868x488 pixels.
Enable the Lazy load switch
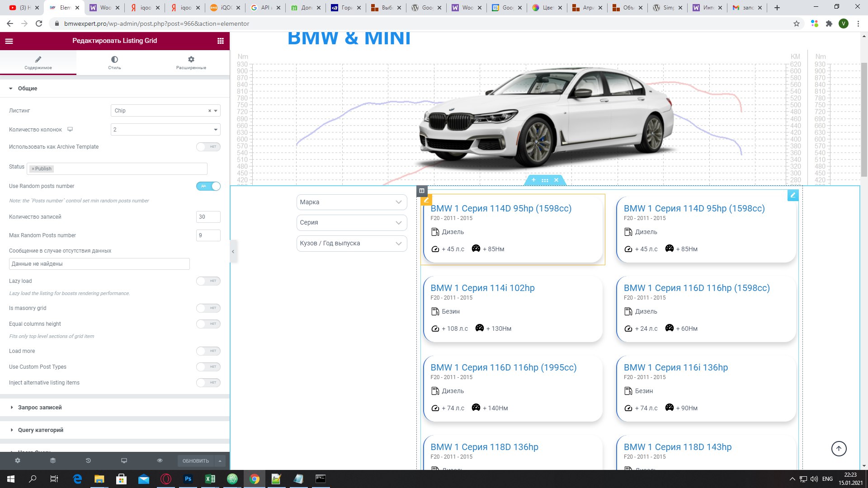click(208, 281)
